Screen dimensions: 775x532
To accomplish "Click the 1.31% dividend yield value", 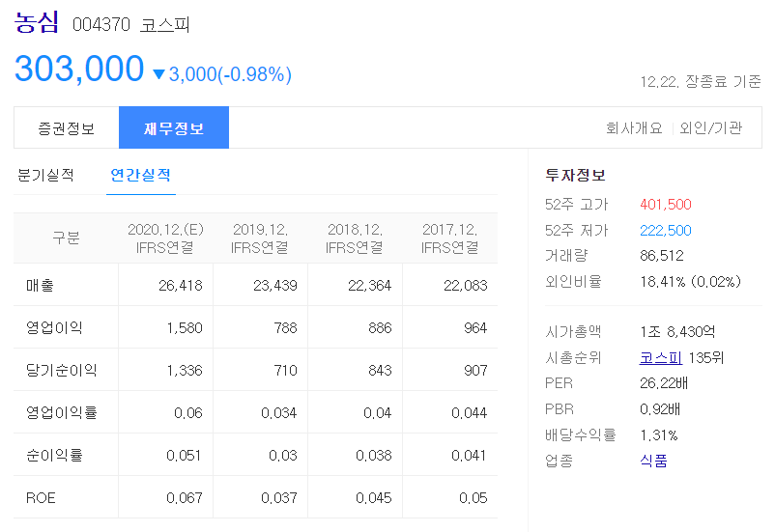I will click(x=659, y=435).
